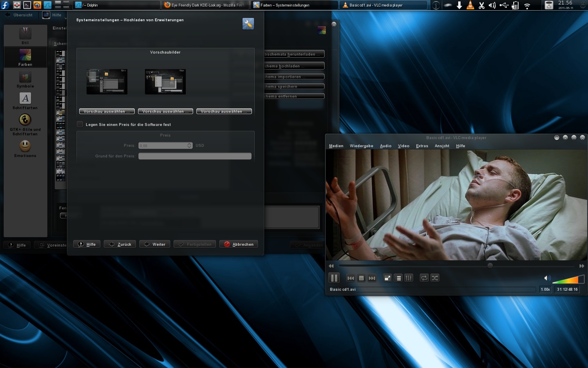Viewport: 588px width, 368px height.
Task: Open the lifebuoy help icon in the panel
Action: pos(17,5)
